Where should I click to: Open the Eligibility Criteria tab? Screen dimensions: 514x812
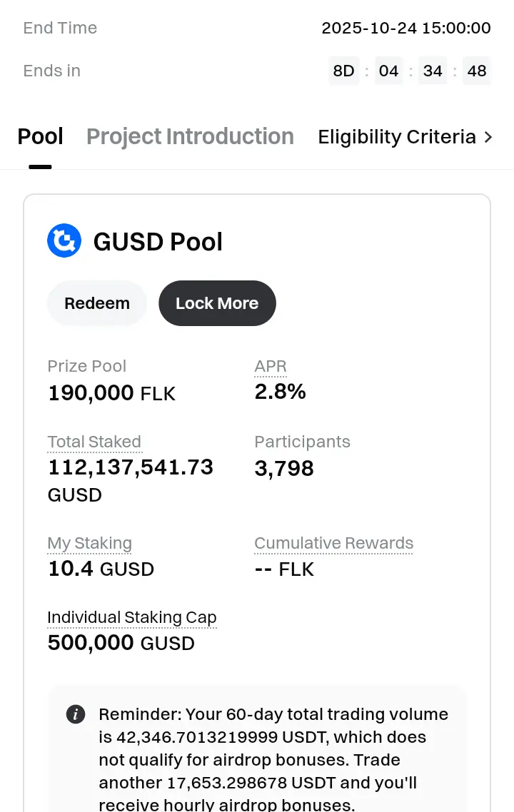[397, 136]
